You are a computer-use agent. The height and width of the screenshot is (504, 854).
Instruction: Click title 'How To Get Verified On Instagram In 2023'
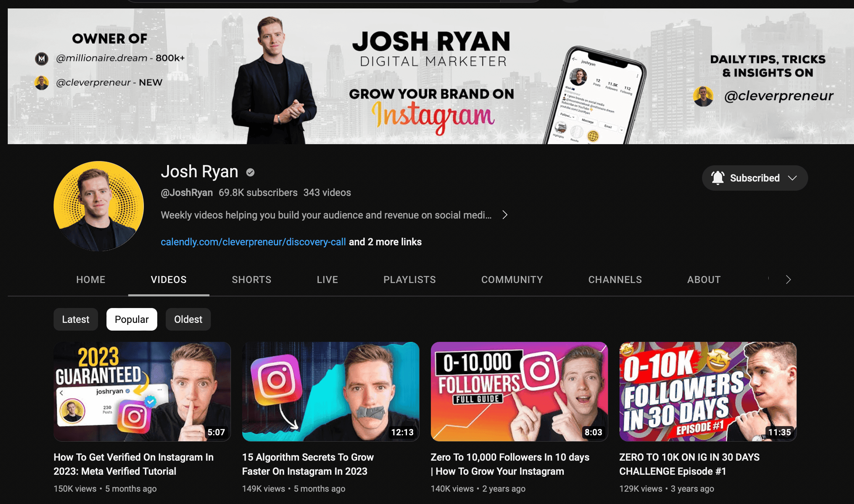[134, 464]
